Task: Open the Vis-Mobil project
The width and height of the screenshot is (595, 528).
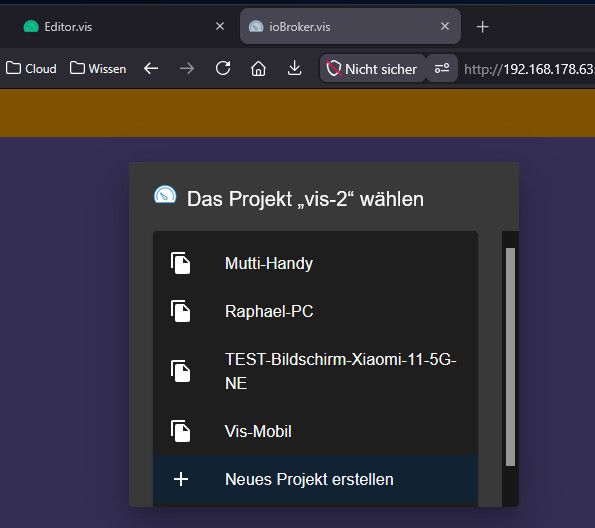Action: pos(315,431)
